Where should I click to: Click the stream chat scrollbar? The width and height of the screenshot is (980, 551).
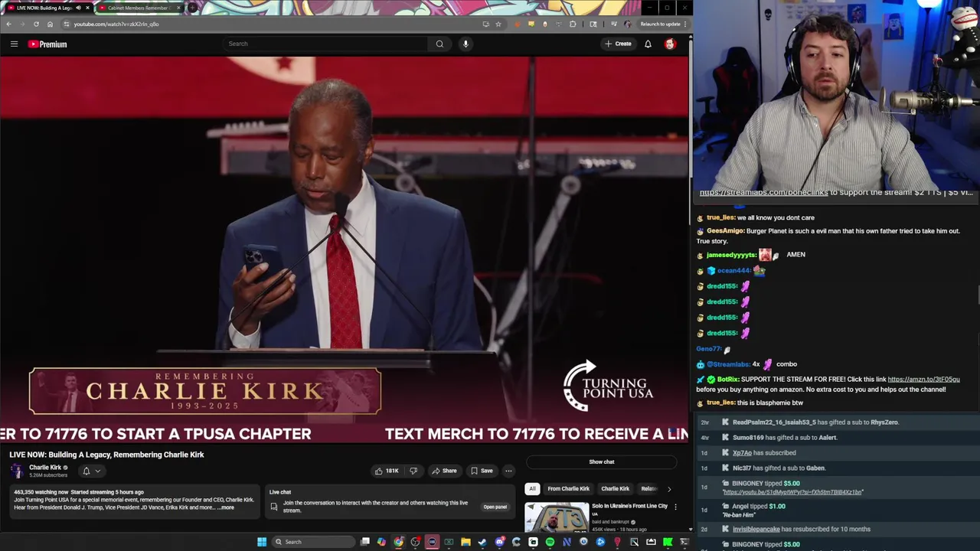tap(977, 295)
